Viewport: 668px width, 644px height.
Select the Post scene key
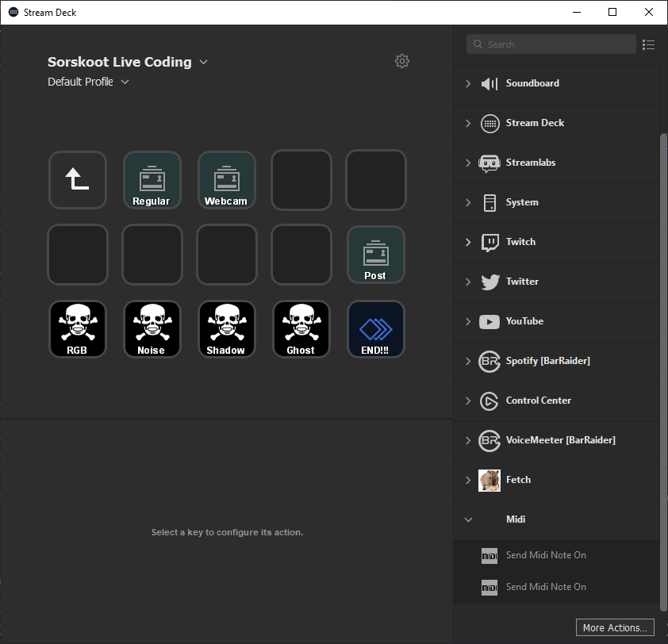point(376,255)
